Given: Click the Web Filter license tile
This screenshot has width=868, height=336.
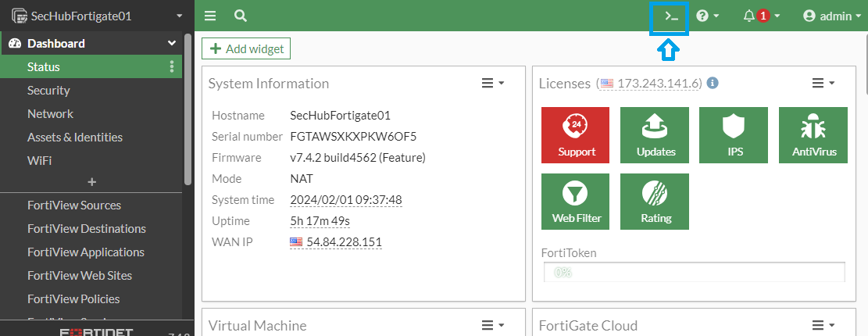Looking at the screenshot, I should 575,202.
